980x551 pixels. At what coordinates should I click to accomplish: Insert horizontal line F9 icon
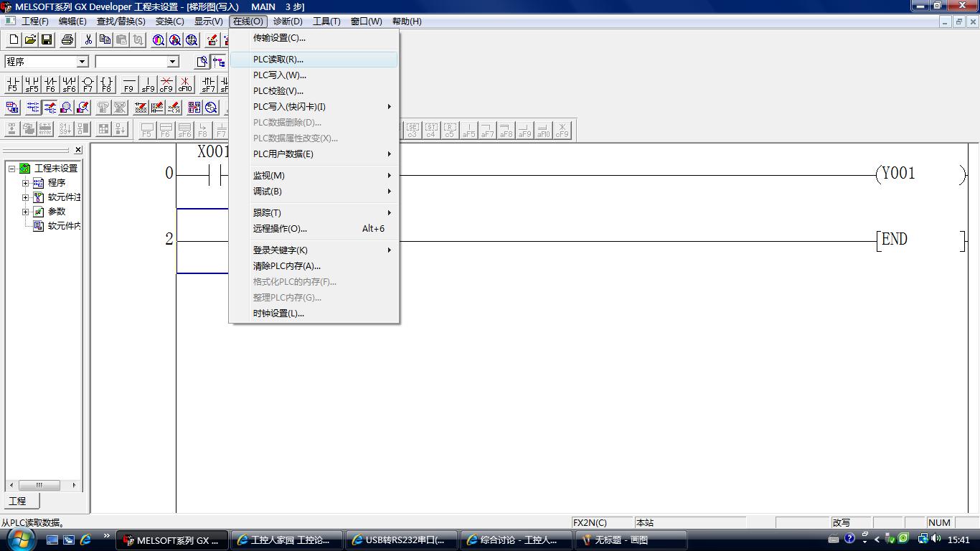tap(129, 85)
